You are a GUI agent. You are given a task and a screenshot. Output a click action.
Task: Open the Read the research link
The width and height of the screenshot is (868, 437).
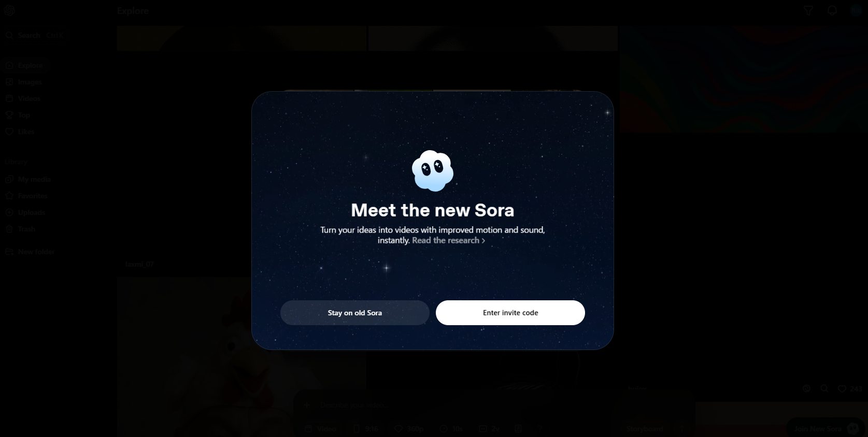(449, 240)
